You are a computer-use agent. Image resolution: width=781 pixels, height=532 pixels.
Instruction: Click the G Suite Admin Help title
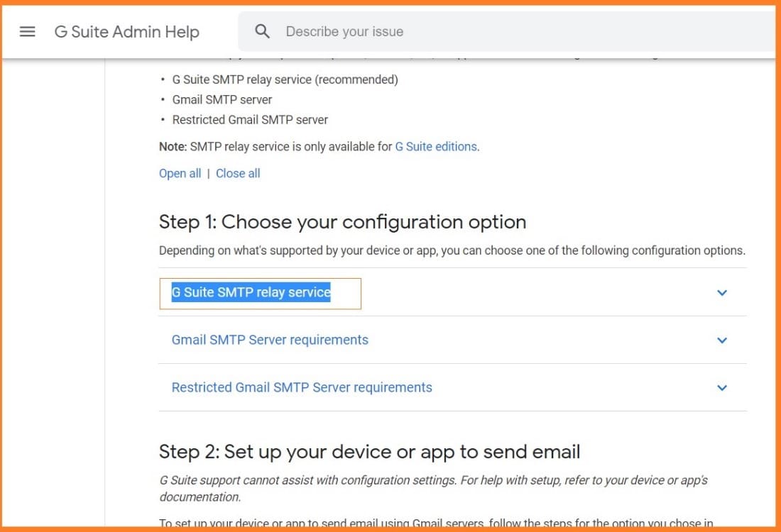tap(126, 31)
